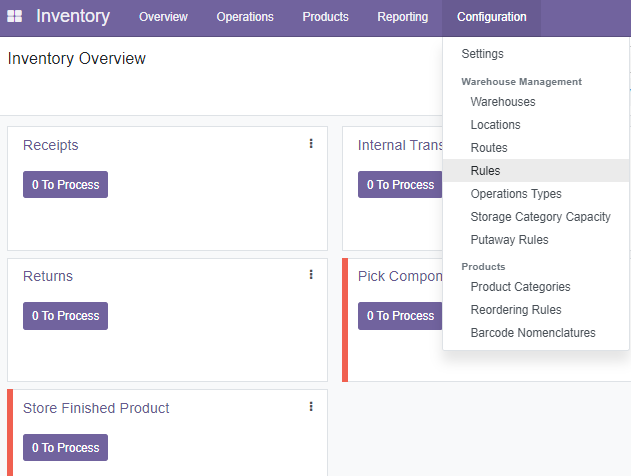This screenshot has width=631, height=476.
Task: Click Receipts 0 To Process button
Action: (x=65, y=184)
